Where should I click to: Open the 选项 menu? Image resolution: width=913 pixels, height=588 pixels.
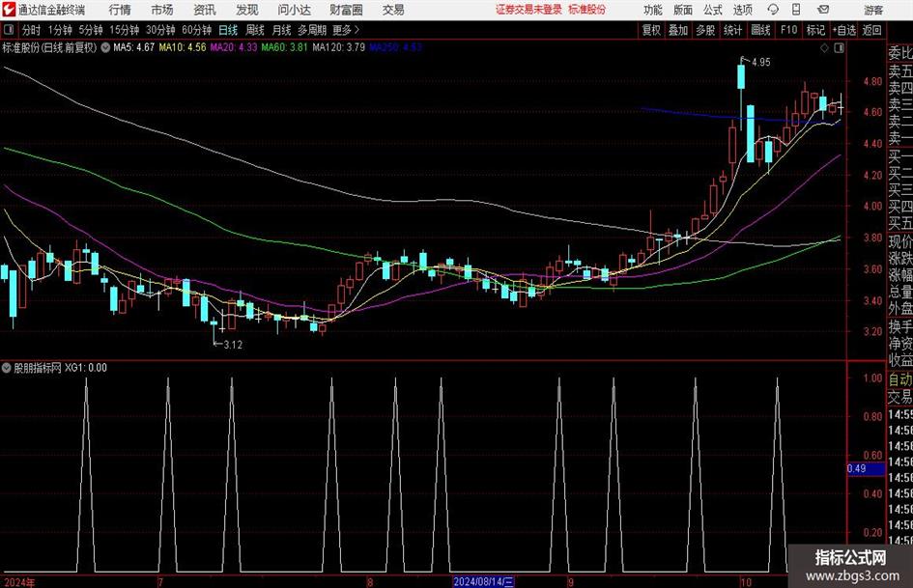tap(742, 10)
